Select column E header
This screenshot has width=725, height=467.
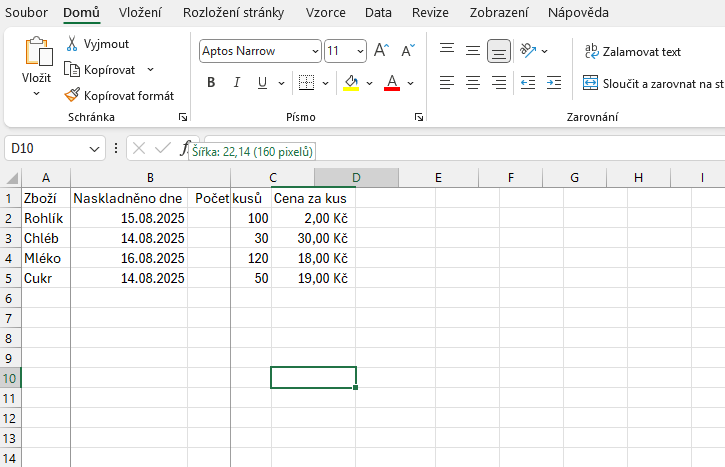[x=438, y=178]
